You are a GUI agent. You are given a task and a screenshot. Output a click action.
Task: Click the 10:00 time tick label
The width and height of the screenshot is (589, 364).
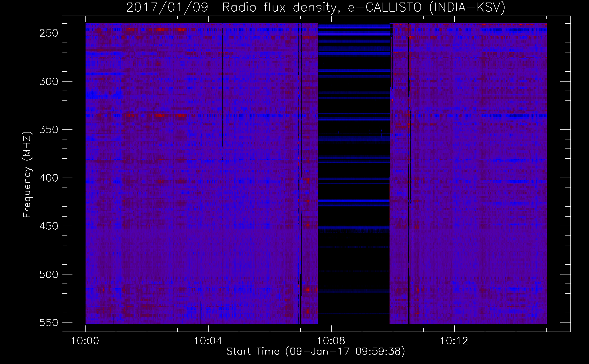[x=85, y=341]
